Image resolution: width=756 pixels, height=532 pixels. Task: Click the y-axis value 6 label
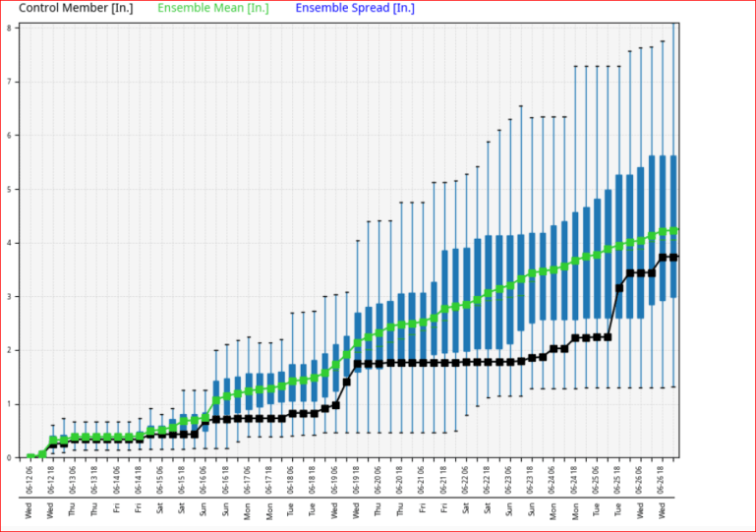pyautogui.click(x=9, y=136)
